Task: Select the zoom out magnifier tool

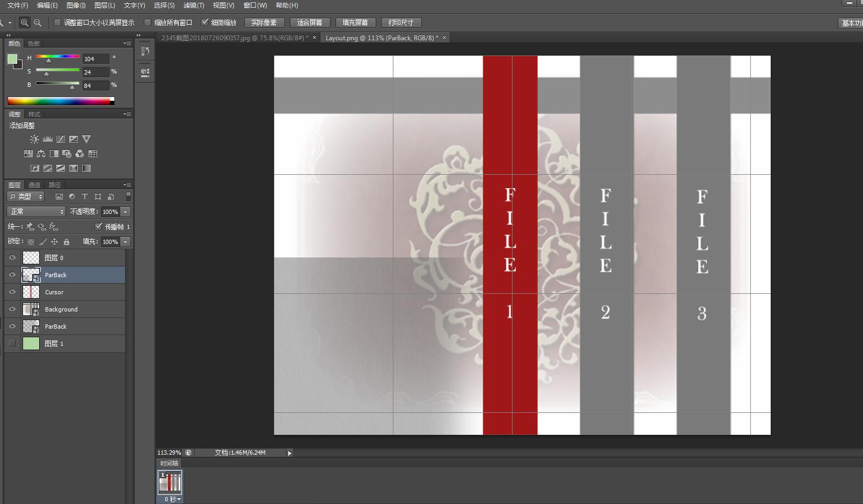Action: (38, 23)
